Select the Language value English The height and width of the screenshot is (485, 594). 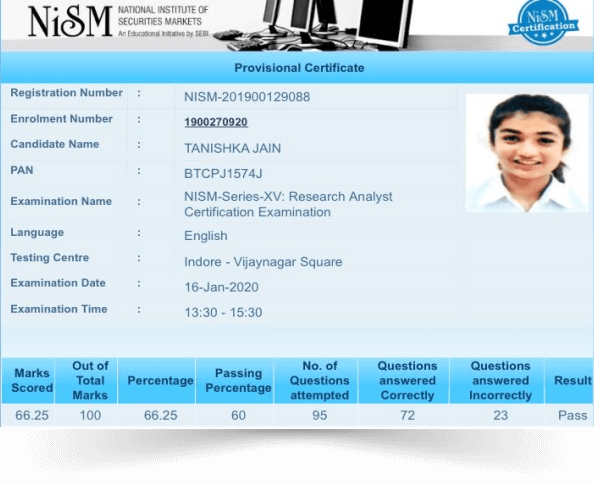(206, 236)
